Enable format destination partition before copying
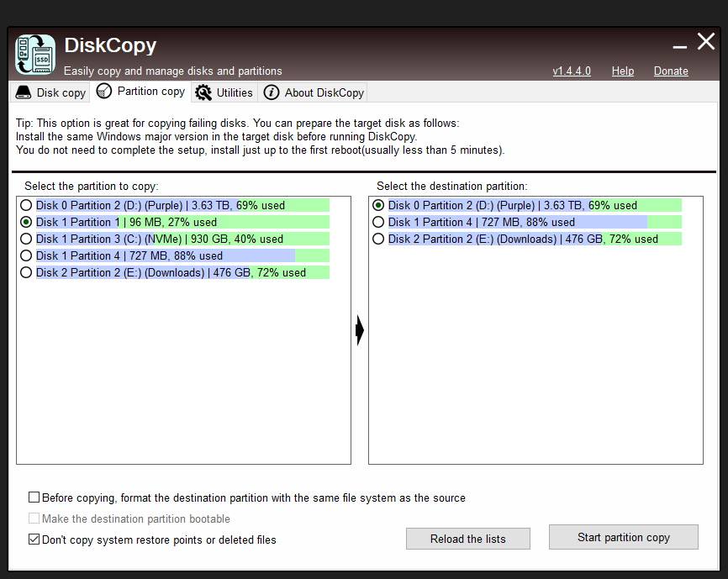 [x=34, y=497]
